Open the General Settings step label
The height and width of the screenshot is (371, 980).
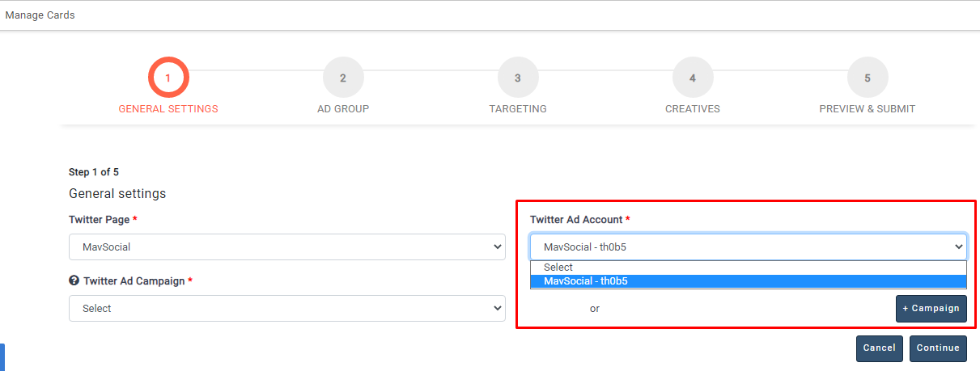[168, 108]
